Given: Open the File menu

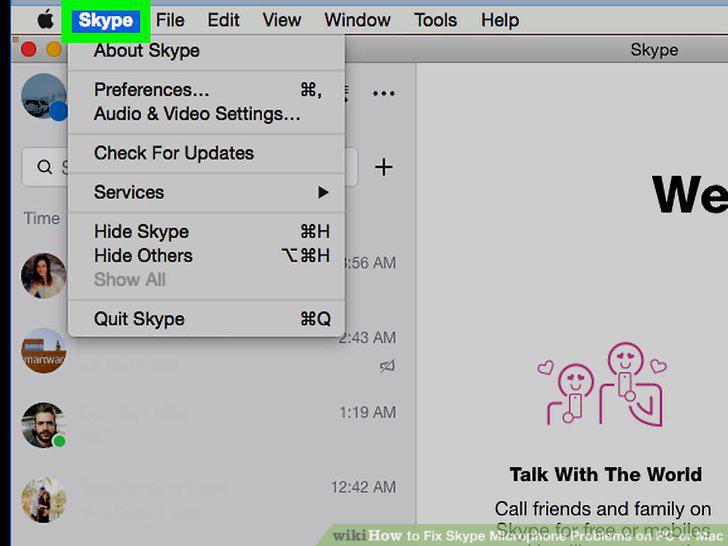Looking at the screenshot, I should click(170, 20).
